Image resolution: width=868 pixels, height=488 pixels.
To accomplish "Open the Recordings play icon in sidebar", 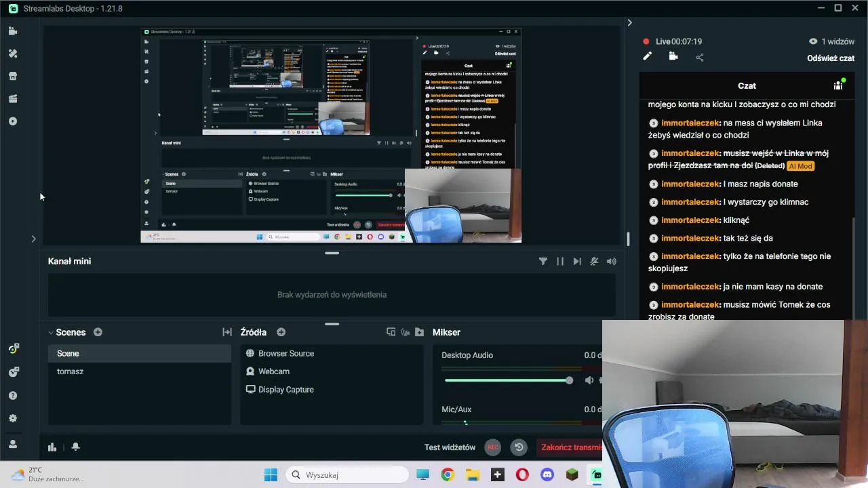I will pos(13,121).
